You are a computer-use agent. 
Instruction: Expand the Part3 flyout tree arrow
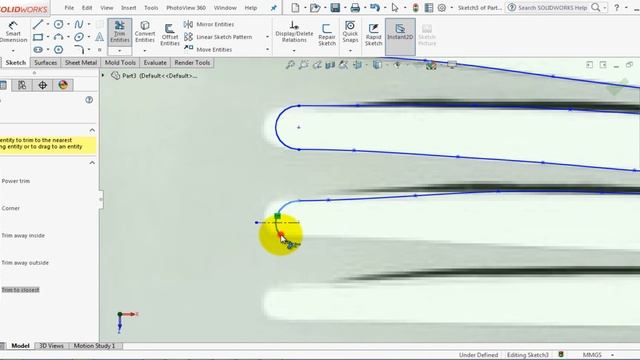tap(103, 76)
